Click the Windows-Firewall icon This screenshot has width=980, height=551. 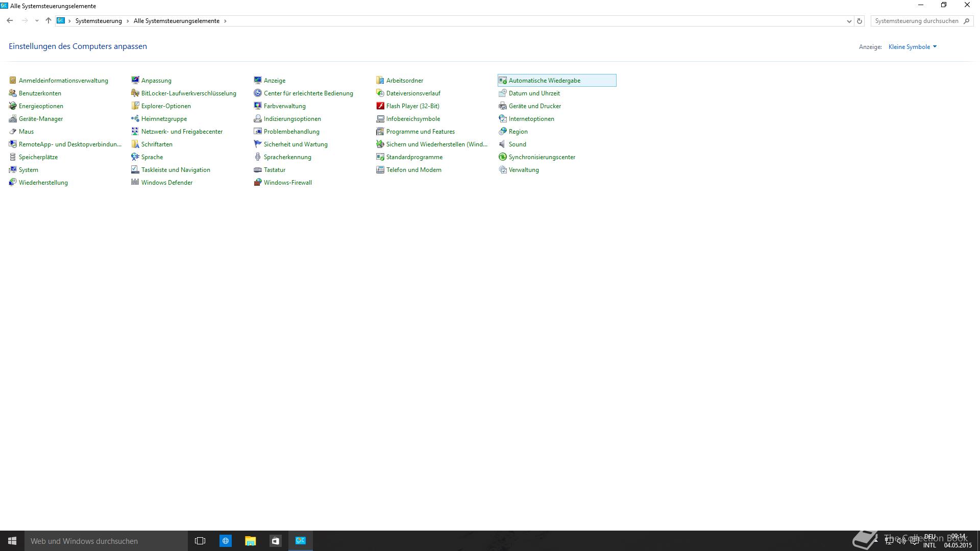(x=258, y=182)
